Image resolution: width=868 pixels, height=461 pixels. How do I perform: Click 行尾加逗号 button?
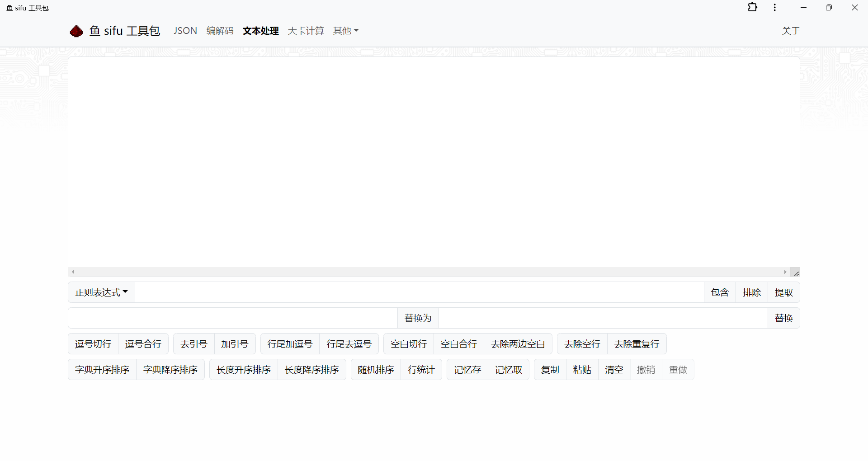[290, 344]
